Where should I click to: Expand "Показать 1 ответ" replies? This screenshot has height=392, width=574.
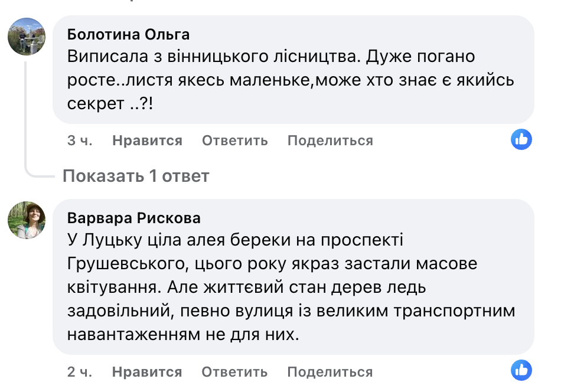(x=136, y=176)
